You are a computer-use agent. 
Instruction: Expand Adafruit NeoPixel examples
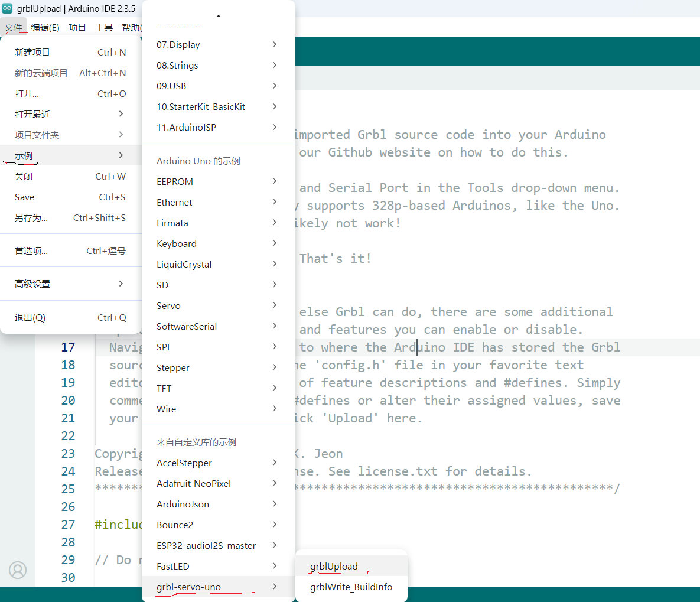219,484
